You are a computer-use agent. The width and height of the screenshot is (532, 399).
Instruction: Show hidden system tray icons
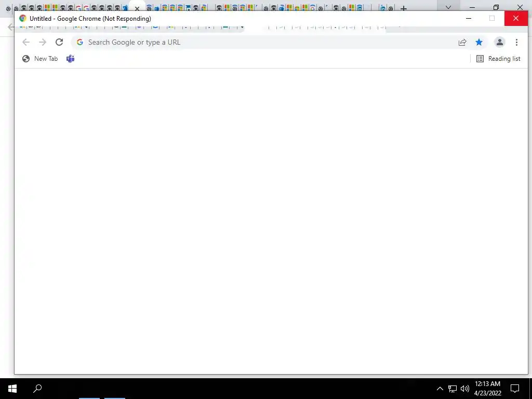coord(440,389)
